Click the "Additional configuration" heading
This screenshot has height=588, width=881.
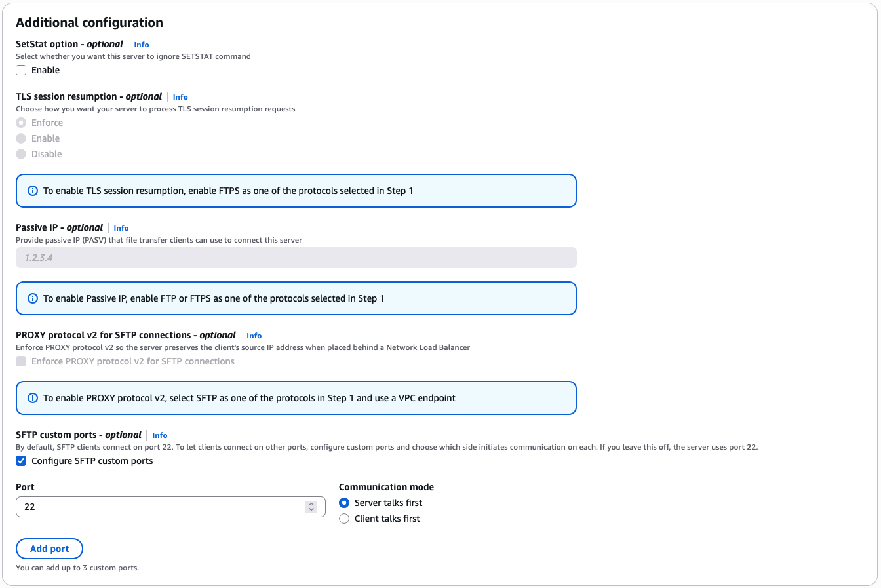(89, 22)
